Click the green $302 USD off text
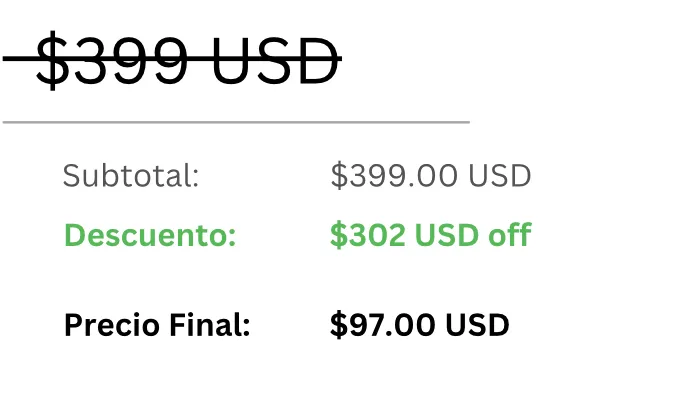The height and width of the screenshot is (396, 684). [431, 235]
